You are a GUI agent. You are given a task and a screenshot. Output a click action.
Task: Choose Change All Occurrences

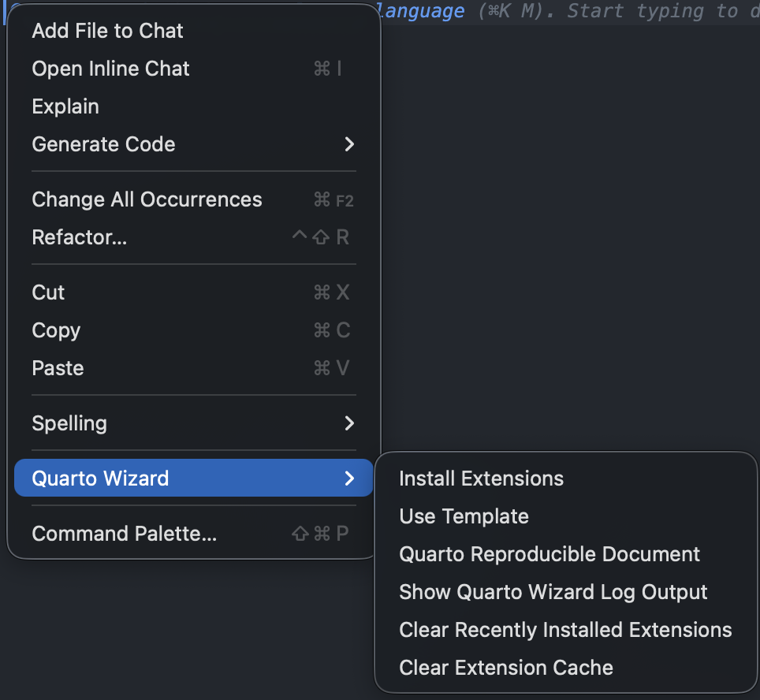(x=147, y=199)
